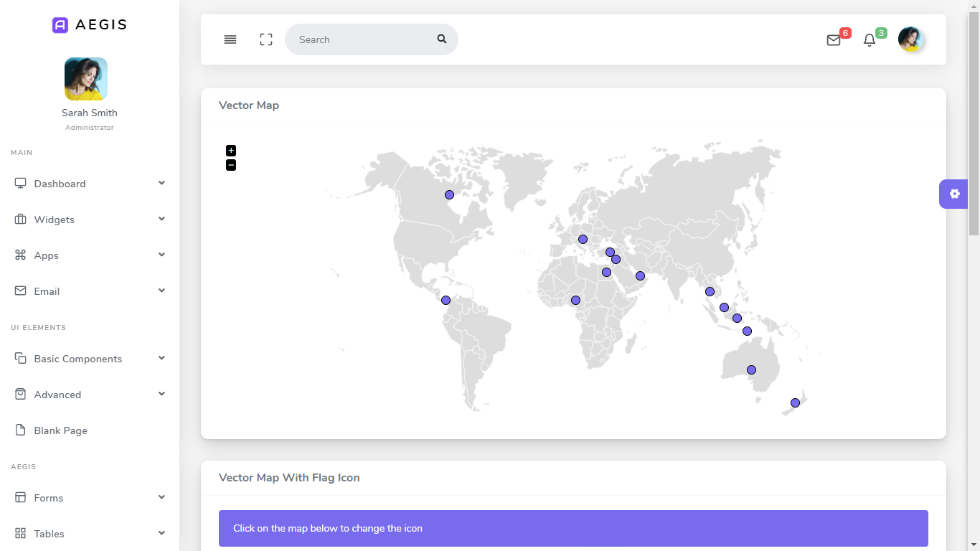Select the map marker over Australia

(751, 370)
